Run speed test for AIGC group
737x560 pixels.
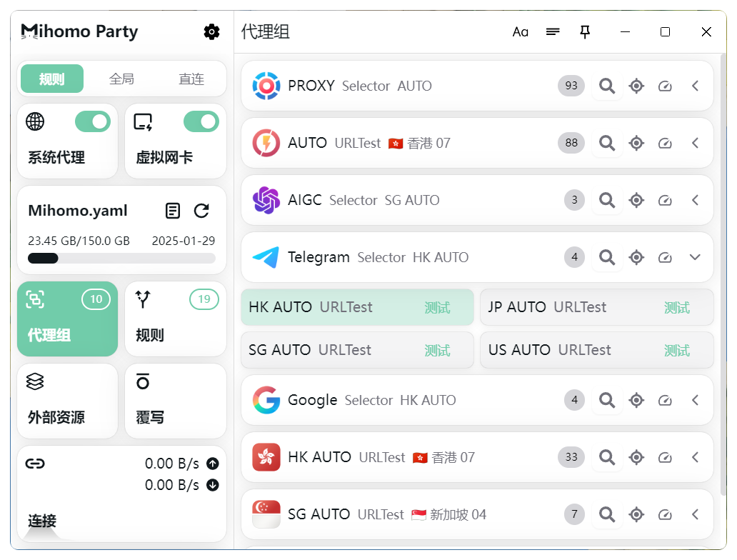click(x=665, y=200)
